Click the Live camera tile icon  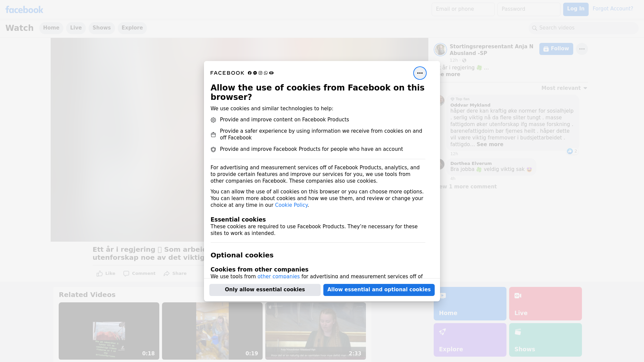(x=518, y=296)
